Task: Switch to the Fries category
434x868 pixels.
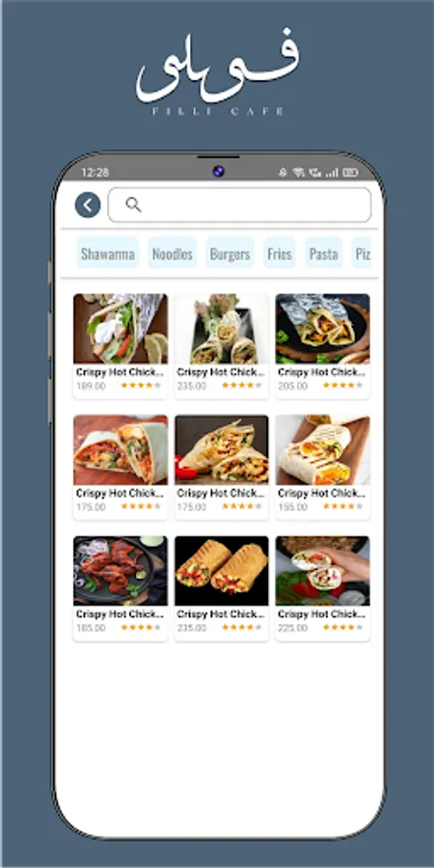Action: (x=279, y=255)
